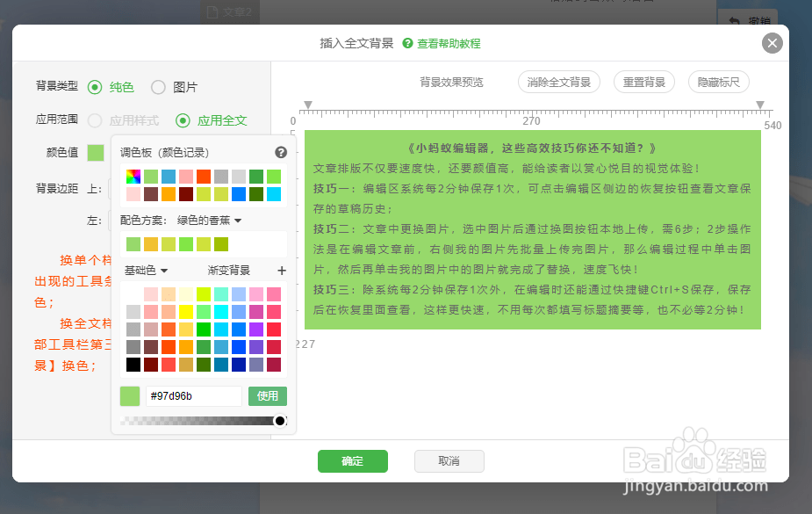Click the green 颜色值 color swatch

point(94,151)
